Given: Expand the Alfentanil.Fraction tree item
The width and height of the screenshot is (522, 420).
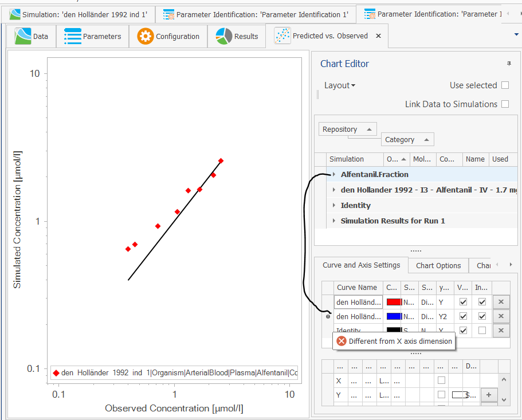Looking at the screenshot, I should pos(334,174).
